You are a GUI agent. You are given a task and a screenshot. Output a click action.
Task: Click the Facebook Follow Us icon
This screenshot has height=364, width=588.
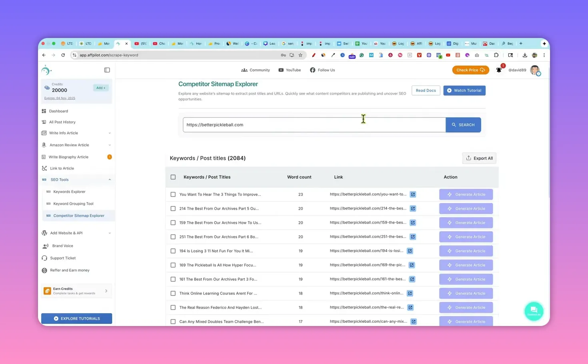(x=312, y=70)
